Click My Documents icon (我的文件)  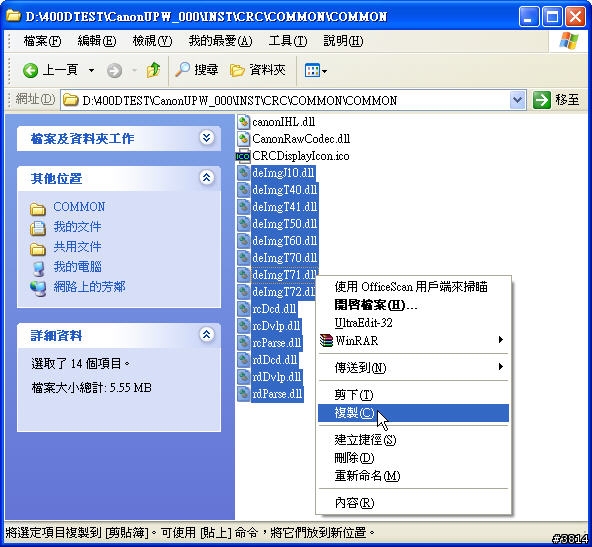(38, 228)
